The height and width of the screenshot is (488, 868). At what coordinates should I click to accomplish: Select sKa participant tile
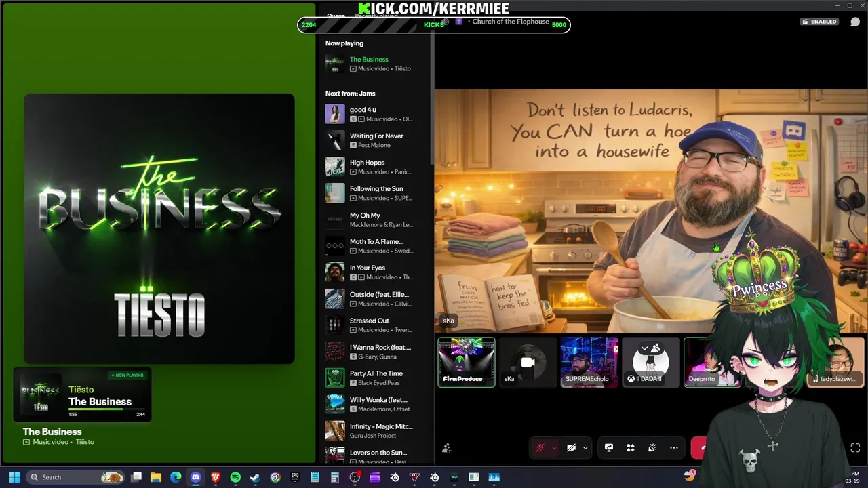click(x=528, y=362)
